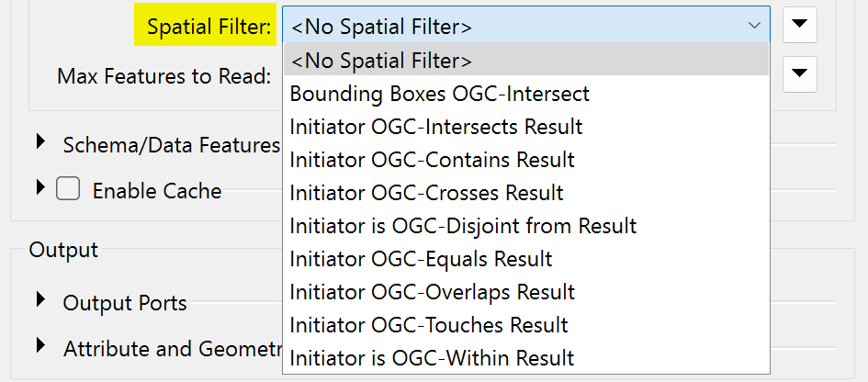Expand the Enable Cache section triangle
This screenshot has width=868, height=382.
[x=40, y=187]
